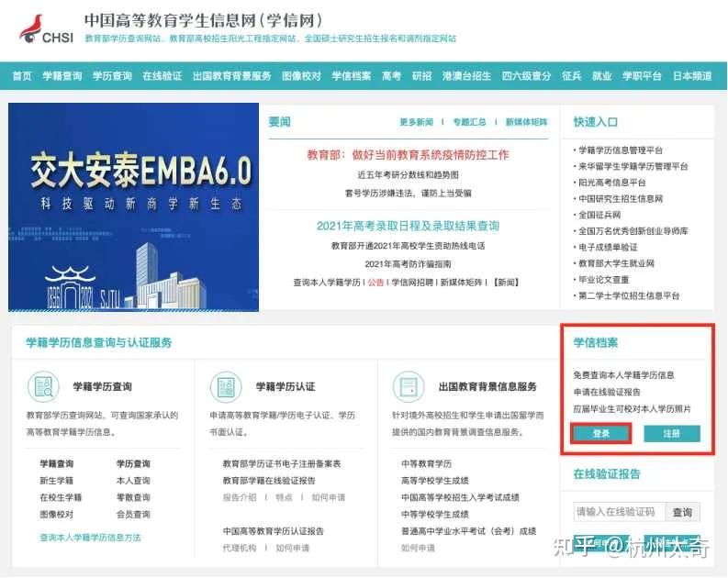Open the 本人查询 link
Image resolution: width=728 pixels, height=578 pixels.
133,481
